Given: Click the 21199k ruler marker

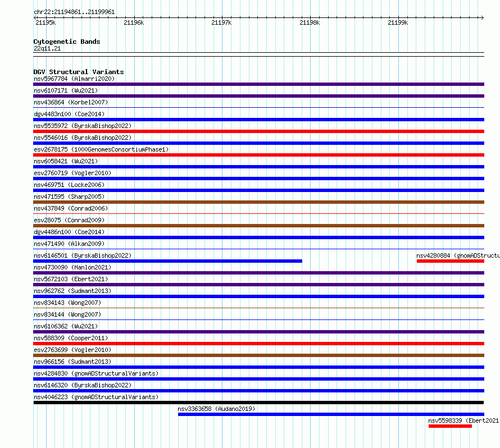Looking at the screenshot, I should click(x=398, y=22).
